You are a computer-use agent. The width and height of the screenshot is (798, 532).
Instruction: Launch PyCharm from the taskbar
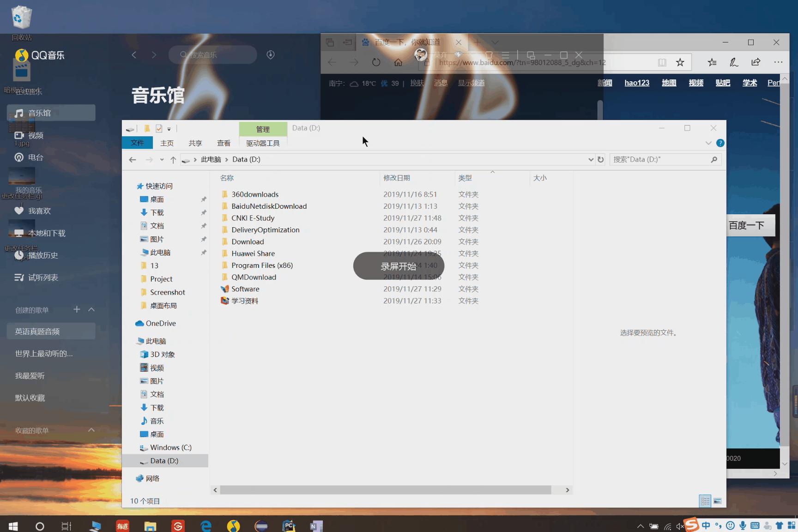[x=289, y=526]
